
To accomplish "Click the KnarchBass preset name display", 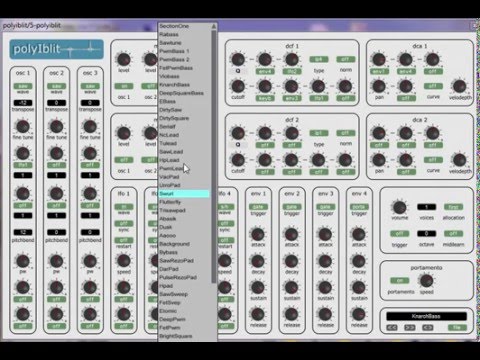I will 426,316.
